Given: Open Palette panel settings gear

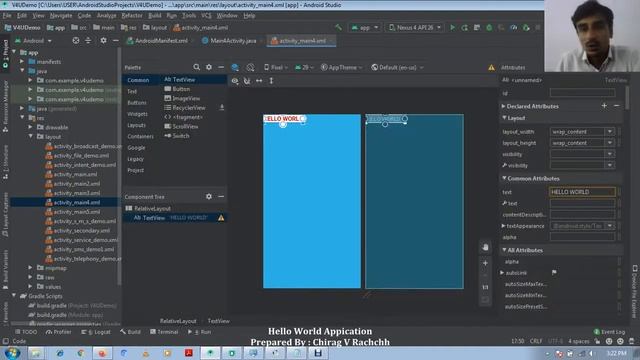Looking at the screenshot, I should (209, 67).
